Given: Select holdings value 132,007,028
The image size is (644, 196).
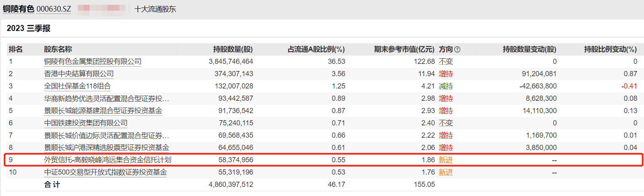Looking at the screenshot, I should point(234,86).
